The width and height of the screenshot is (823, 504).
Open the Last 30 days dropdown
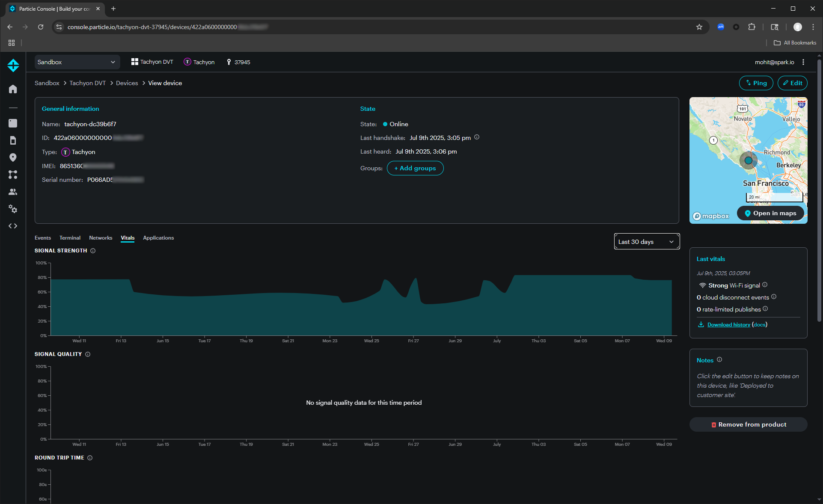coord(647,242)
